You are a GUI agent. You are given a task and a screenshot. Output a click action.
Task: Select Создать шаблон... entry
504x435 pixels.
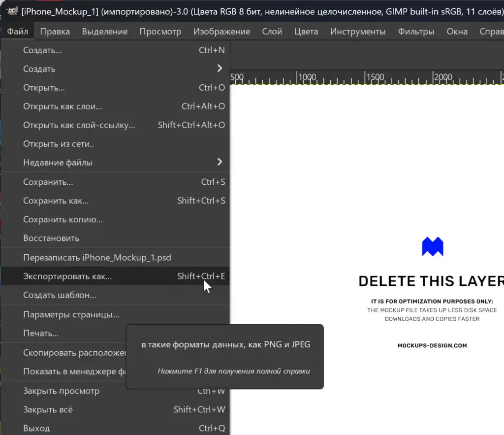coord(115,295)
